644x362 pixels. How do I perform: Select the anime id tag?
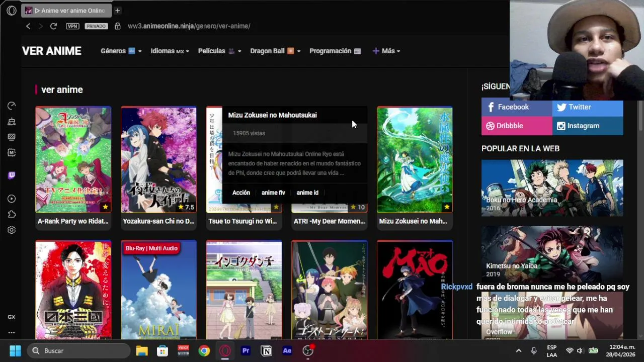(307, 193)
